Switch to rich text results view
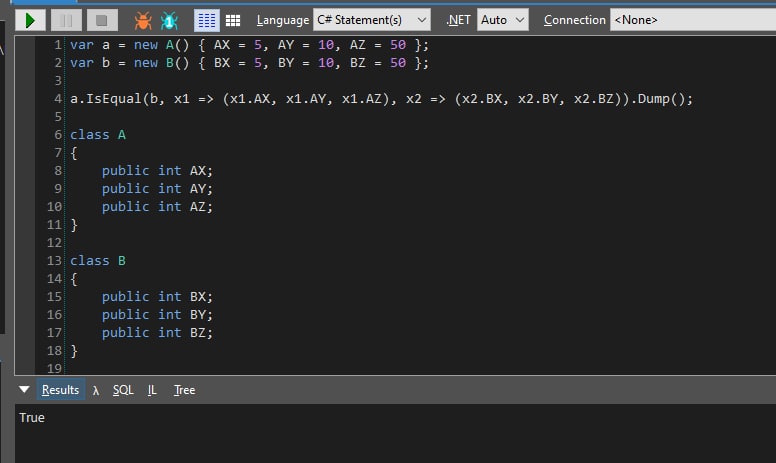 tap(206, 20)
